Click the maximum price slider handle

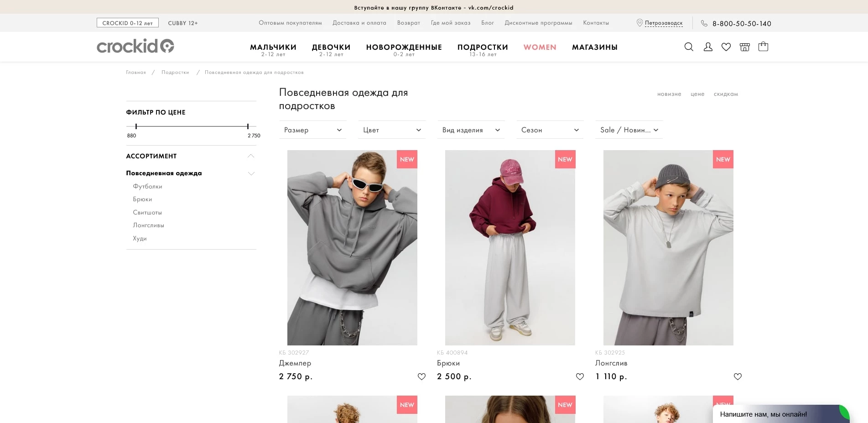point(248,126)
